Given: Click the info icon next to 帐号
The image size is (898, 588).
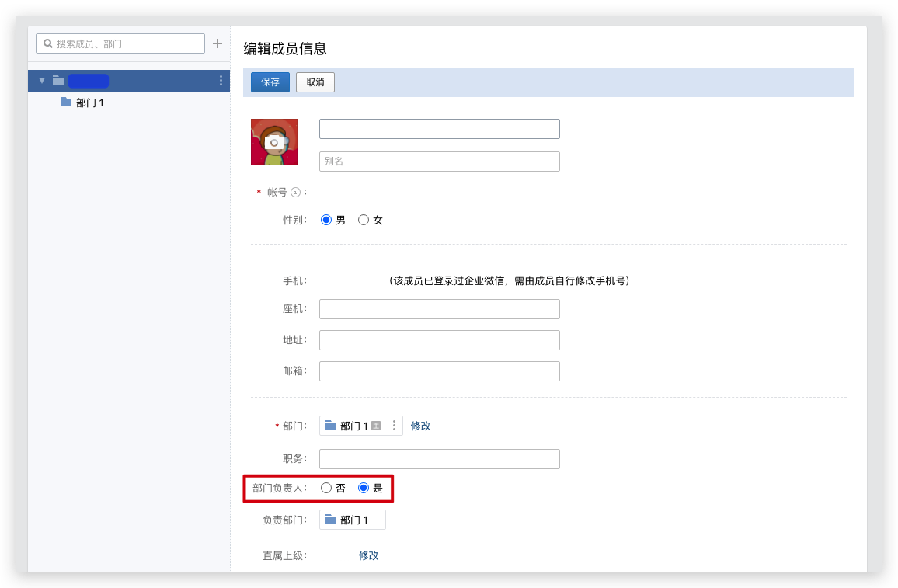Looking at the screenshot, I should [295, 192].
